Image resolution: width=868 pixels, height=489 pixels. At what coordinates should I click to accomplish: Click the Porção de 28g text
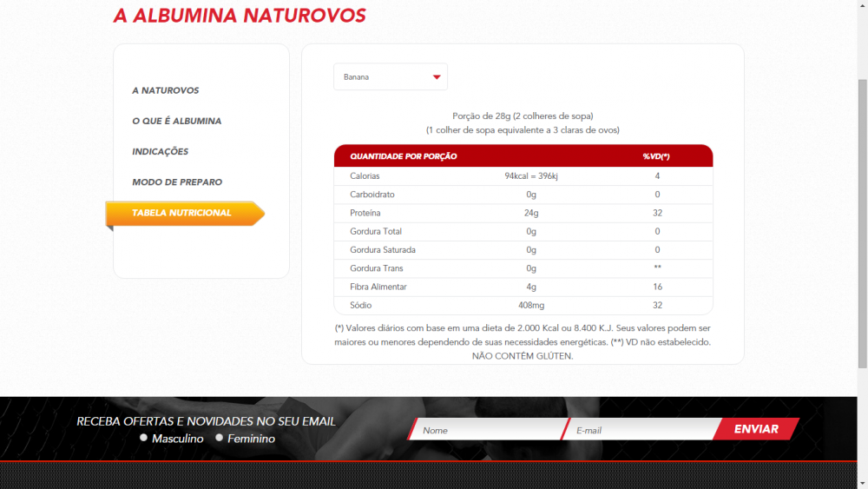coord(523,116)
